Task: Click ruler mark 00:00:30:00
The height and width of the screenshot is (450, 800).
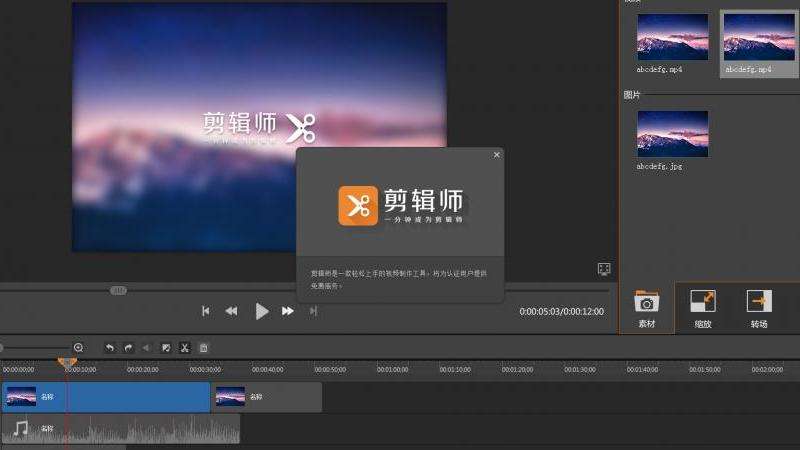Action: pyautogui.click(x=205, y=369)
